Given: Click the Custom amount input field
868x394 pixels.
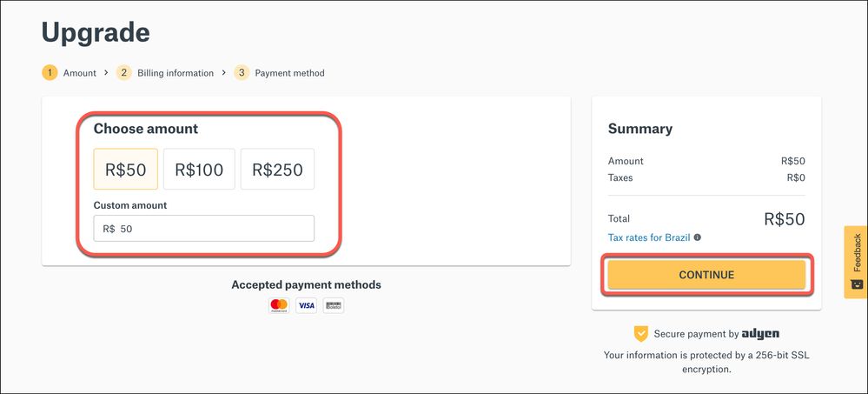Looking at the screenshot, I should (x=204, y=229).
